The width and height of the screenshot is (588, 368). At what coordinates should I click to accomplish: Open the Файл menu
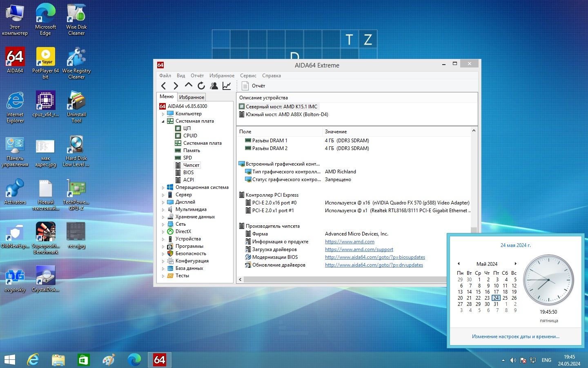[165, 76]
